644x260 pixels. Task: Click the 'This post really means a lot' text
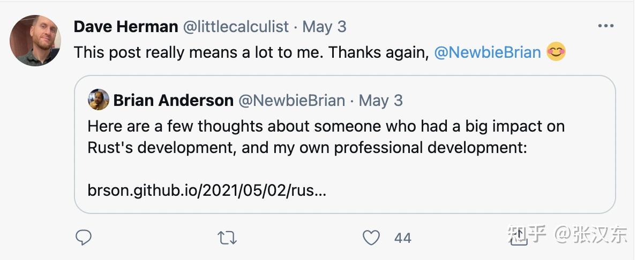(251, 52)
